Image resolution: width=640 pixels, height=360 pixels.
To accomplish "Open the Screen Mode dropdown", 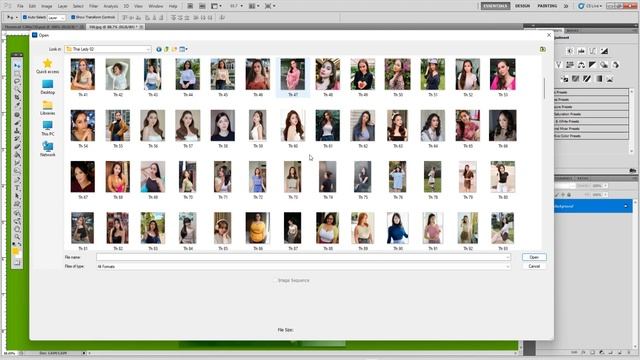I will [x=269, y=6].
